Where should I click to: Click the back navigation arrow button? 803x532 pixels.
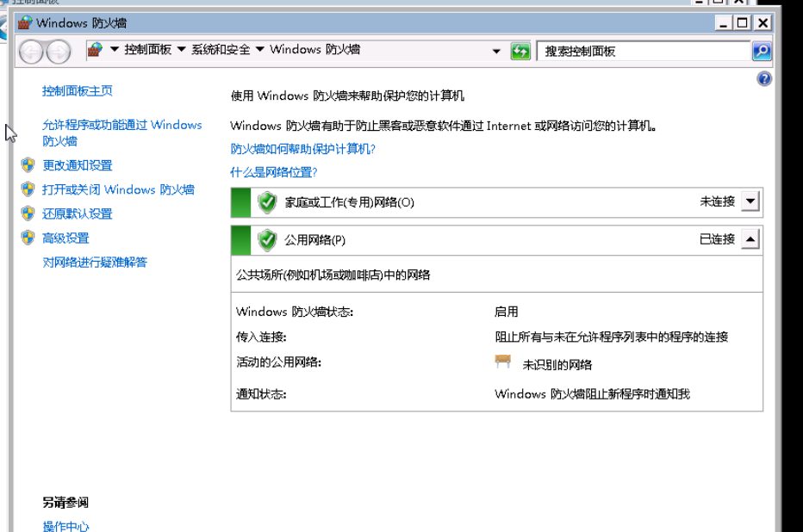tap(31, 52)
